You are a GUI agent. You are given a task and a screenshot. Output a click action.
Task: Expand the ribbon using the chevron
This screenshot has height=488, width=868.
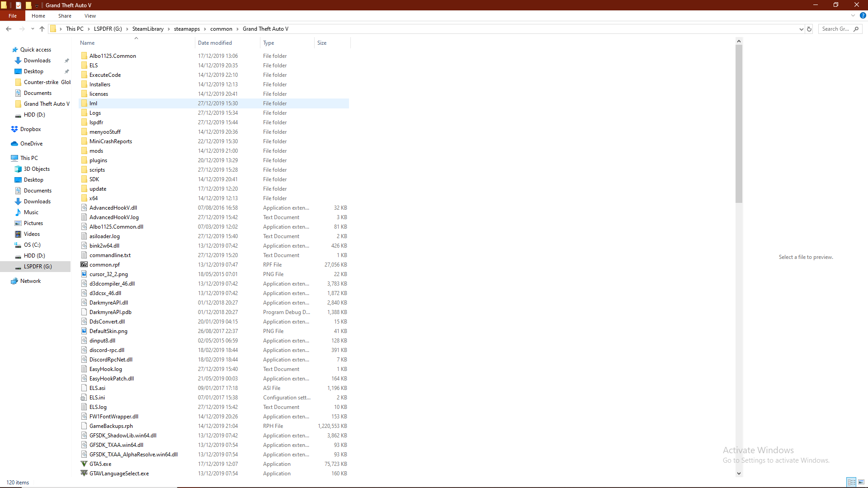point(853,15)
